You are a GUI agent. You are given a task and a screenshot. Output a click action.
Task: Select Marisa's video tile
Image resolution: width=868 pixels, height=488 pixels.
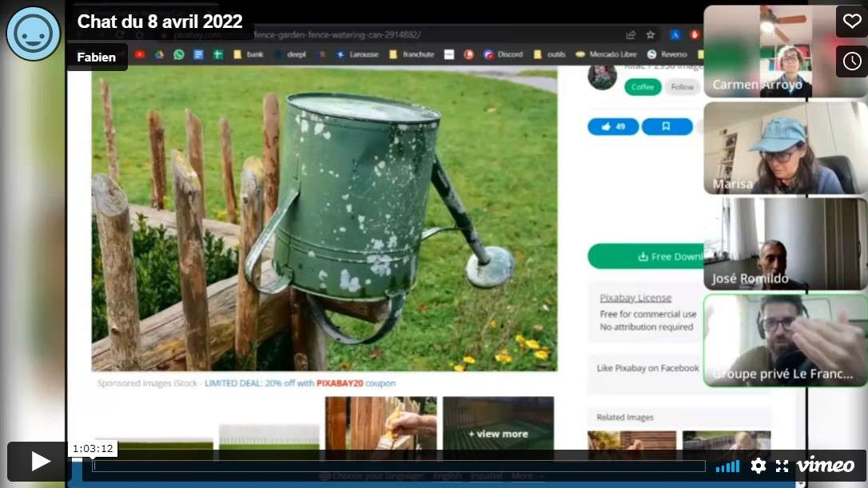tap(785, 148)
